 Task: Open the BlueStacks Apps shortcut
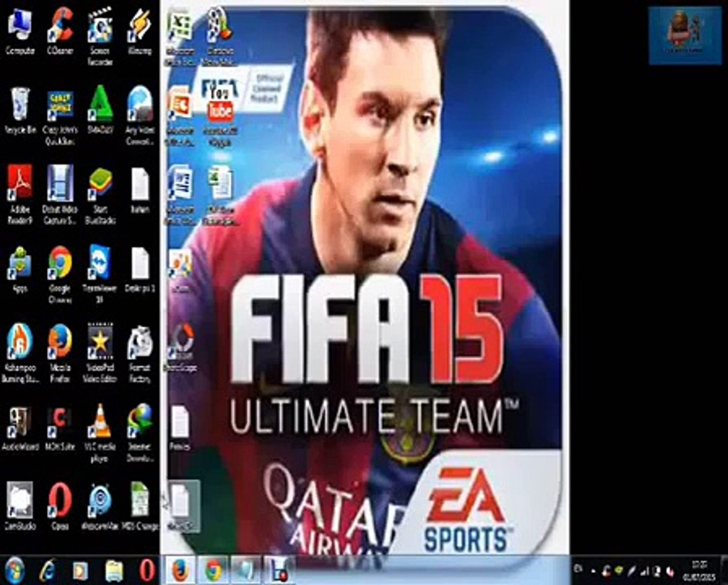pos(20,270)
